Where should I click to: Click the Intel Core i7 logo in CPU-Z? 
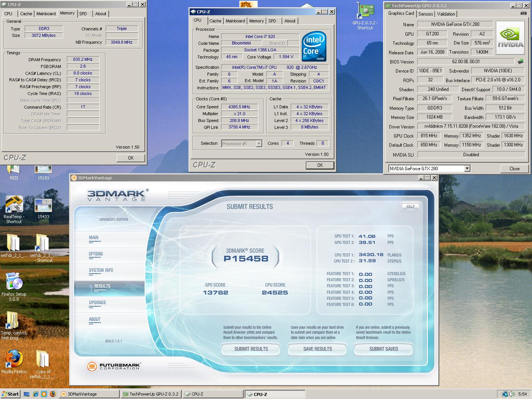(x=314, y=46)
